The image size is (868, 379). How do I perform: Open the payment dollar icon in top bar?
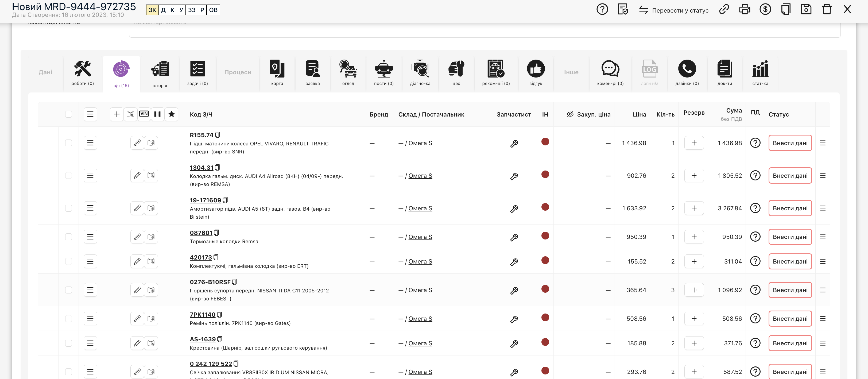click(x=765, y=9)
